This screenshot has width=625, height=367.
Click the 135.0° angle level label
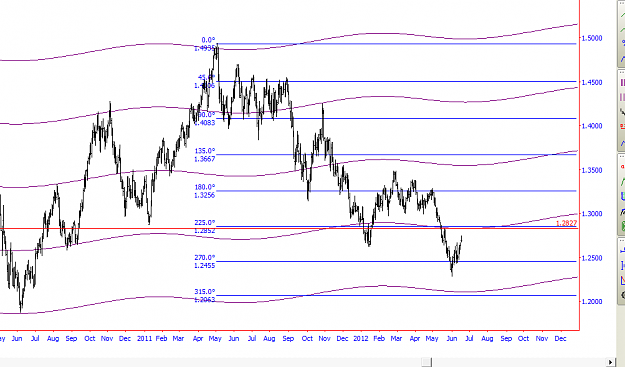(205, 151)
